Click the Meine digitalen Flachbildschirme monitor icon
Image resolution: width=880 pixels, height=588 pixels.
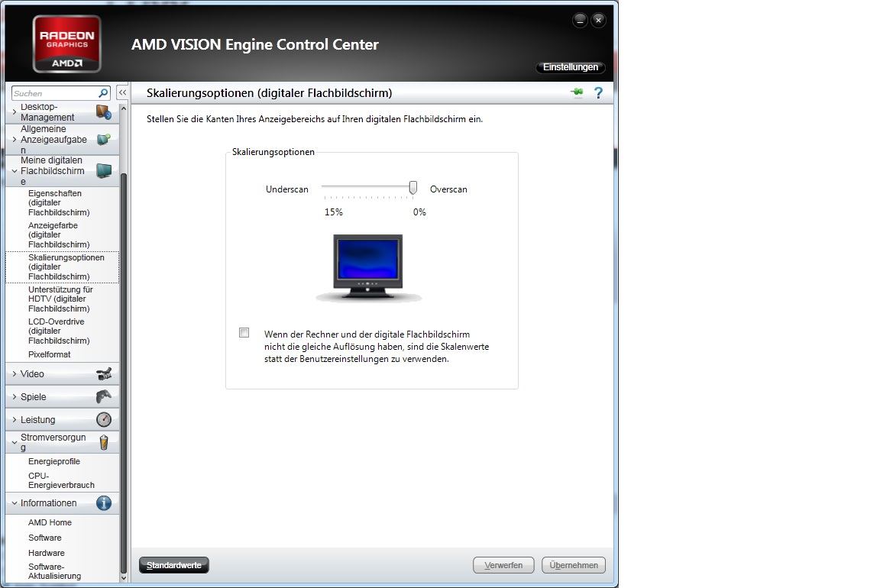(104, 170)
